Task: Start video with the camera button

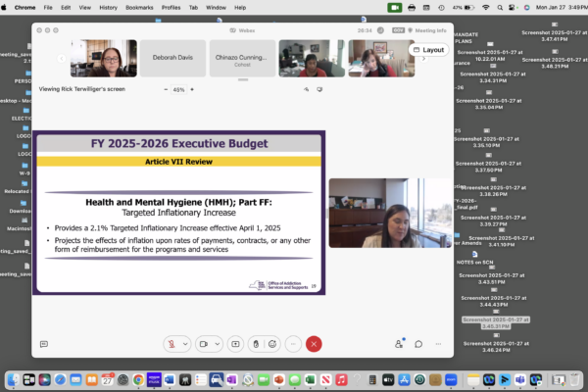Action: pyautogui.click(x=204, y=344)
